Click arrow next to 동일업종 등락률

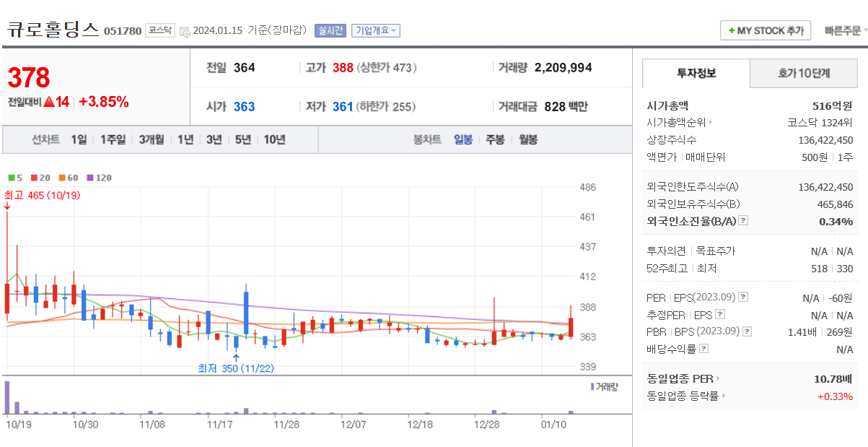click(x=724, y=396)
